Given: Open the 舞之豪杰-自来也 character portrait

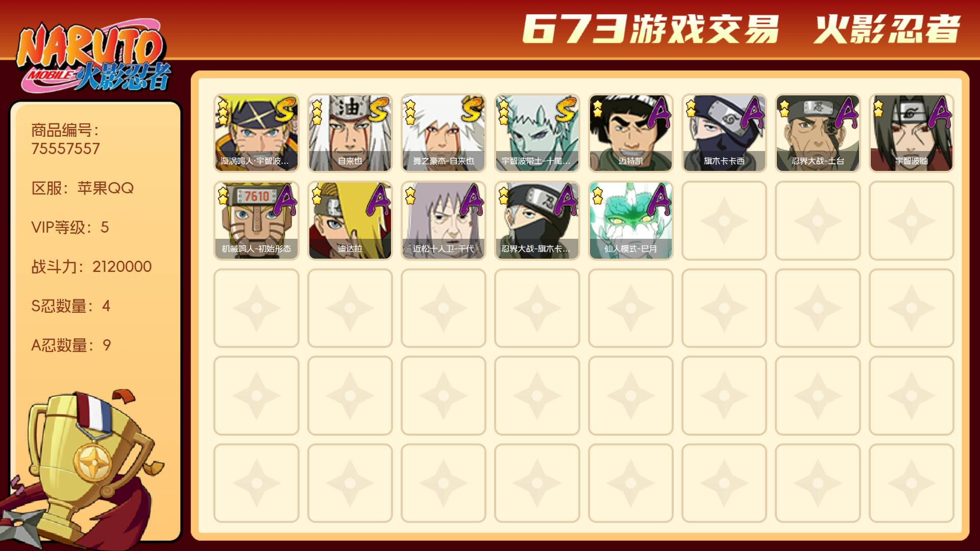Looking at the screenshot, I should point(443,133).
